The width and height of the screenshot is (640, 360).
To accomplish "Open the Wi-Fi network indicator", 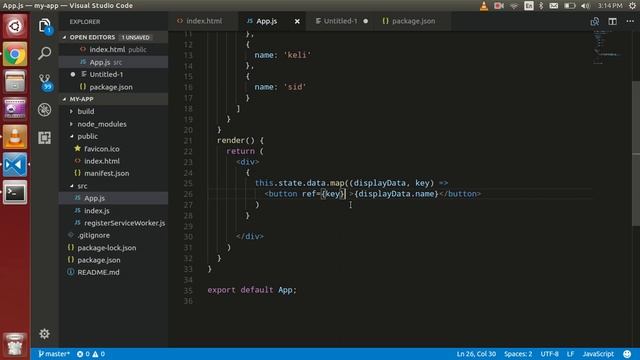I will tap(514, 6).
